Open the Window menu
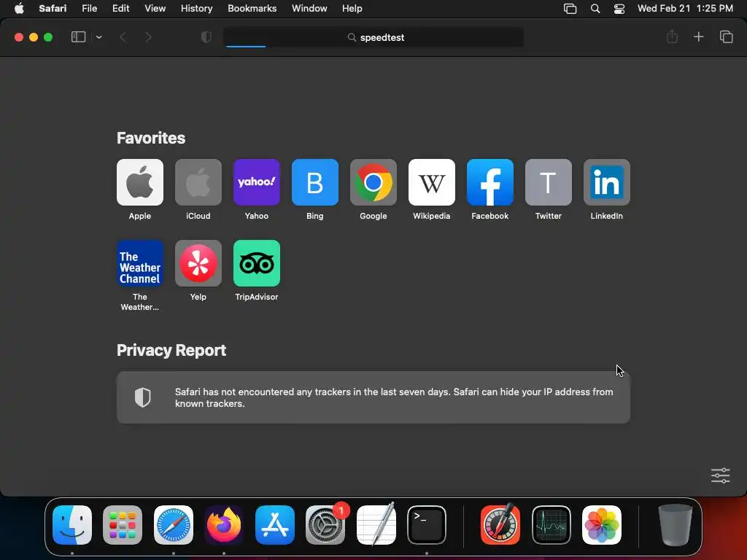The image size is (747, 560). click(309, 9)
